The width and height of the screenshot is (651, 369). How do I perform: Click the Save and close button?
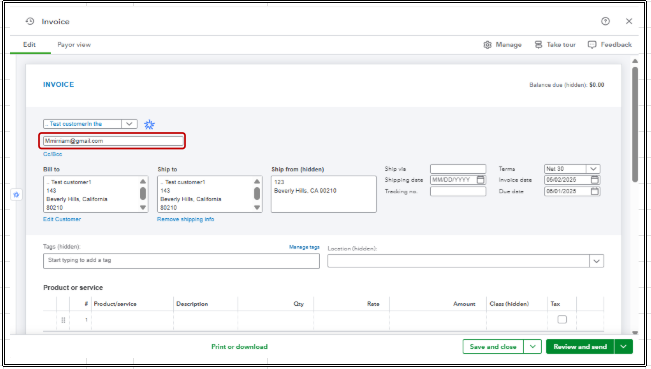coord(493,347)
